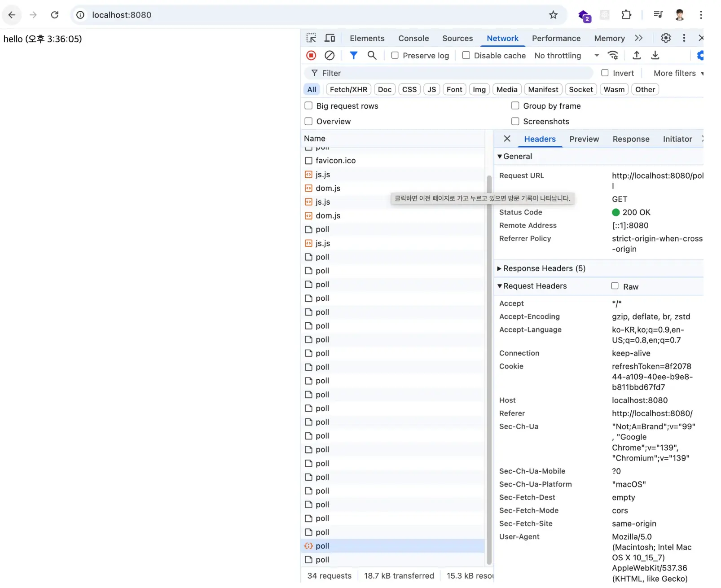Toggle the network filter funnel icon
Image resolution: width=721 pixels, height=588 pixels.
(354, 55)
